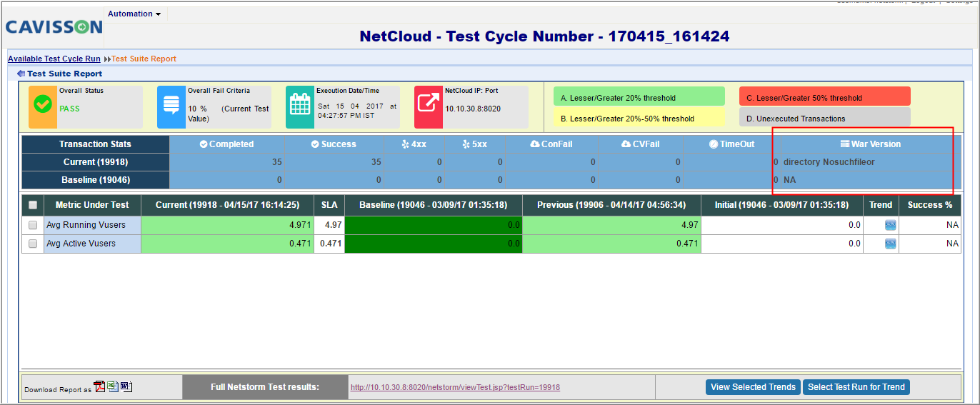Screen dimensions: 980x405
Task: Open trend graph for Avg Active Vusers
Action: pos(890,244)
